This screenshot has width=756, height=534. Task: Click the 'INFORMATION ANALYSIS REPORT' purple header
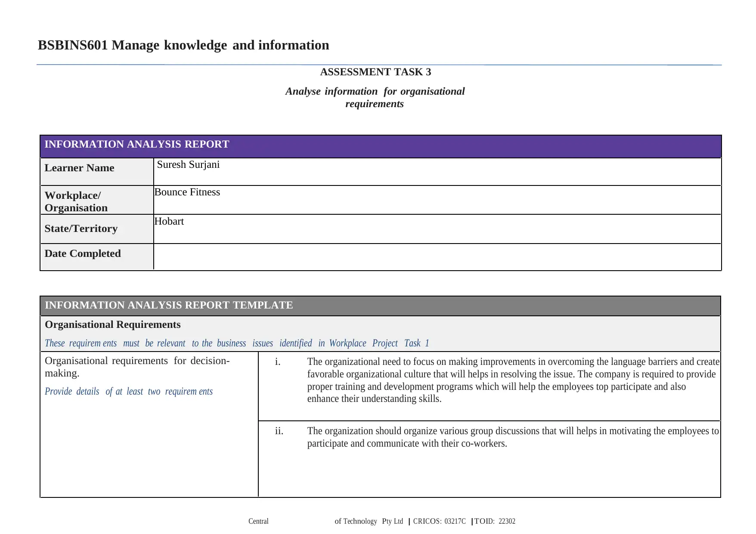[381, 146]
